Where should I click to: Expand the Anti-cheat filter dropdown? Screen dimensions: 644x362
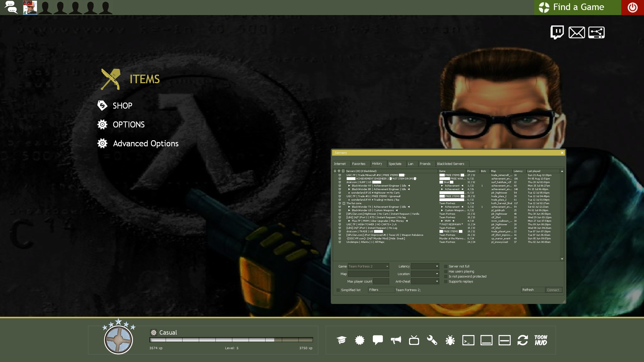coord(436,281)
